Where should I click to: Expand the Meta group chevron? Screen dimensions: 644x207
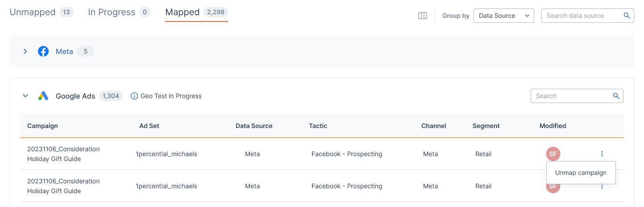(x=25, y=51)
